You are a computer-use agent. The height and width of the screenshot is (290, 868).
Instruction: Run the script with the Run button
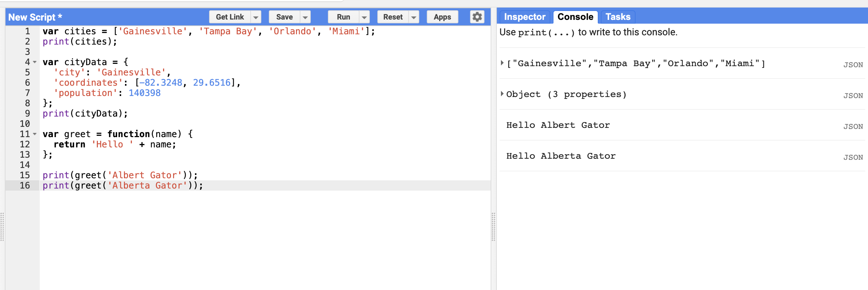(343, 17)
